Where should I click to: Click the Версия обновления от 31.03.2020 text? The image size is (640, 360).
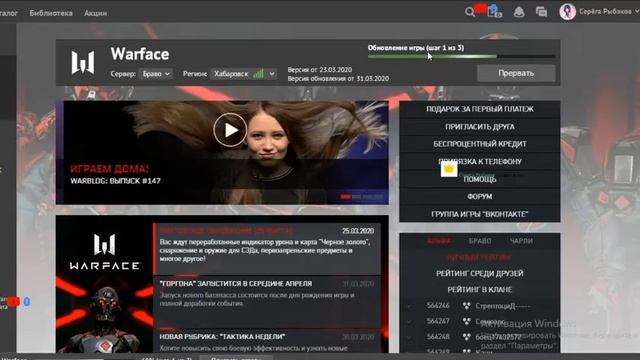coord(338,78)
